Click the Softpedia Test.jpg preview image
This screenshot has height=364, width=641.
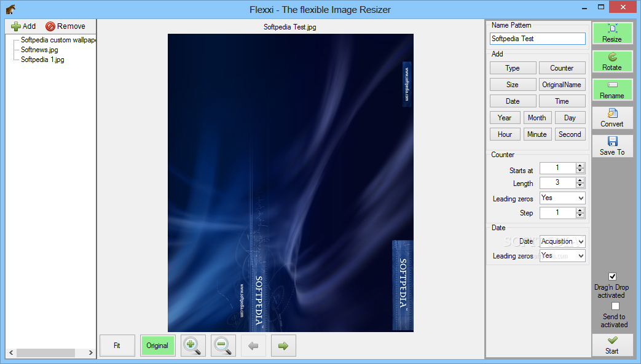(x=291, y=182)
